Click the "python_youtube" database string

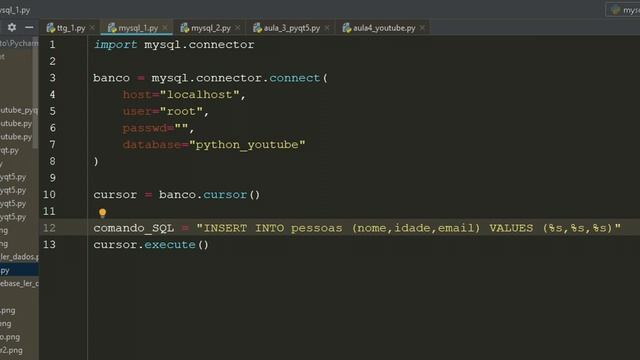pyautogui.click(x=247, y=145)
